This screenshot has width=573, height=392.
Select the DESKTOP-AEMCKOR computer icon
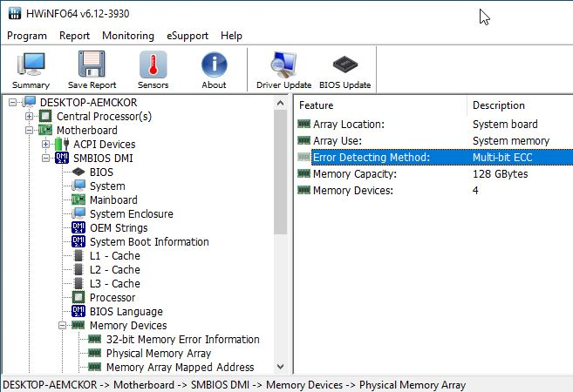click(30, 102)
